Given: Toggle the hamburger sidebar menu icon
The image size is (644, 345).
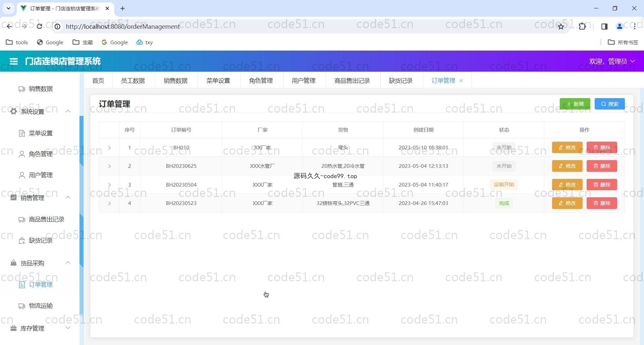Looking at the screenshot, I should 14,61.
